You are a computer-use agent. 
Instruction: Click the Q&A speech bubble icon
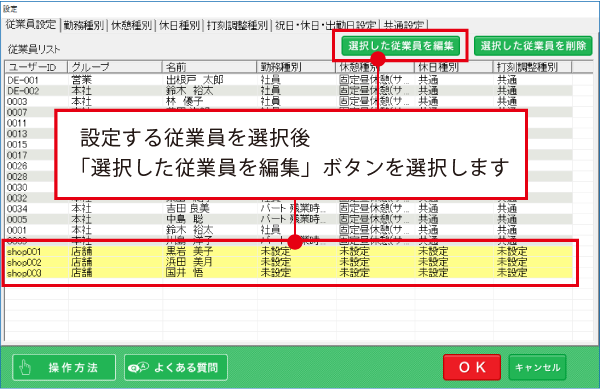point(138,368)
